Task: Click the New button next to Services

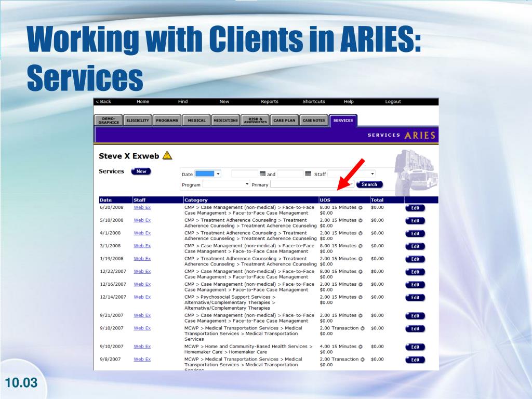Action: pos(141,171)
